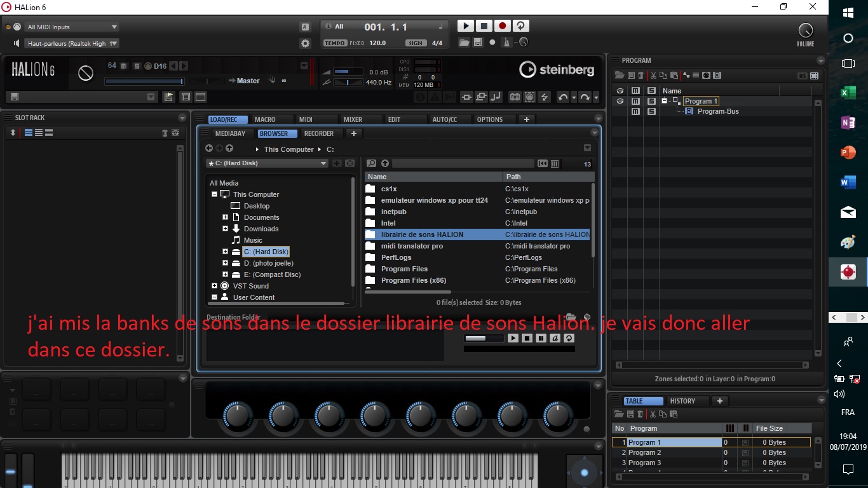This screenshot has width=868, height=488.
Task: Expand the VST Sound tree node
Action: (x=215, y=286)
